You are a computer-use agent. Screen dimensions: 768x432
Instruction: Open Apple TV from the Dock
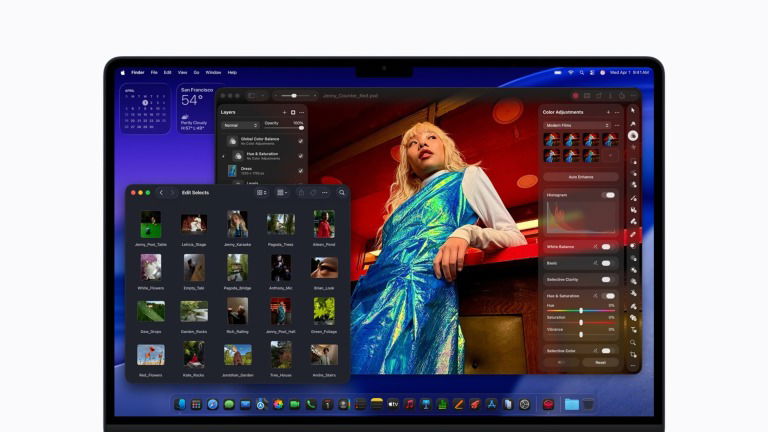click(393, 405)
